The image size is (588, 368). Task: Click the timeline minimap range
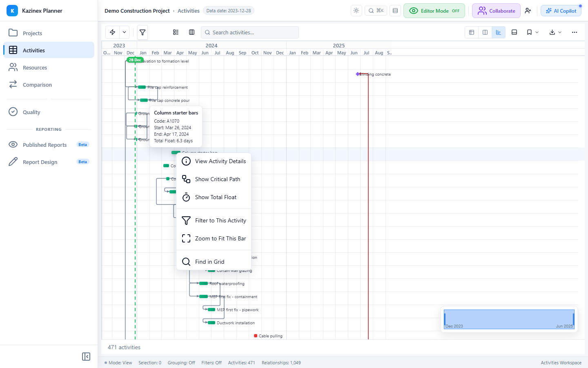[x=509, y=319]
